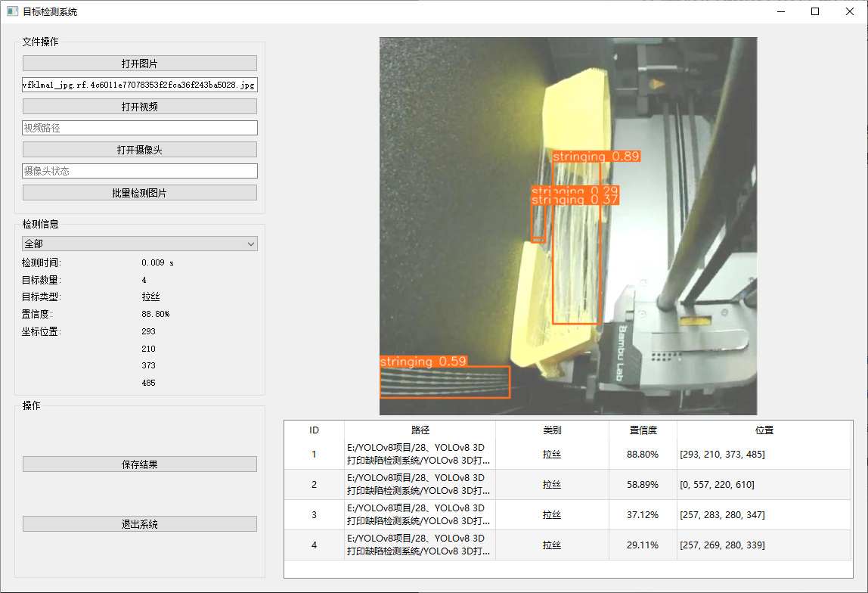Click the image file path field

coord(139,85)
